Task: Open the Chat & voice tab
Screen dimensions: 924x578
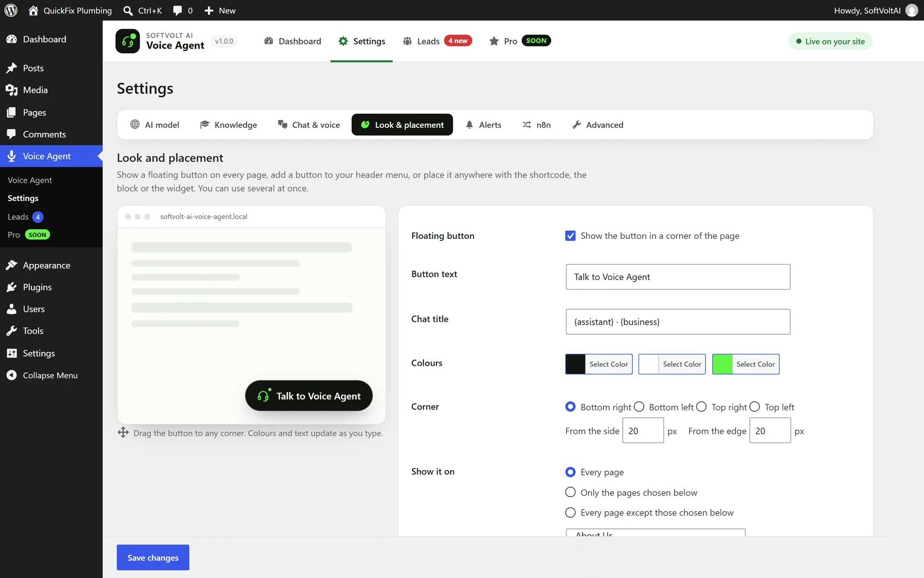Action: coord(309,125)
